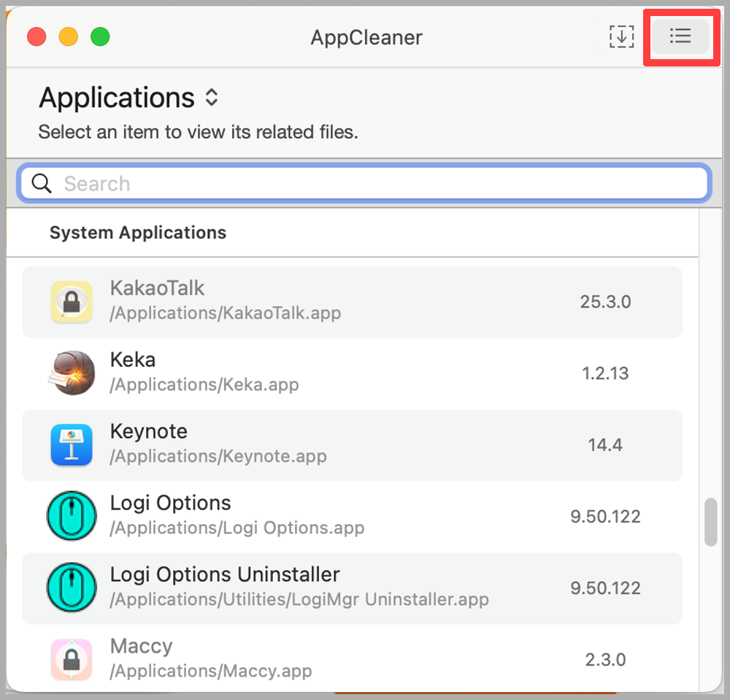Click Maccy version 2.3.0
The height and width of the screenshot is (700, 730).
pyautogui.click(x=605, y=660)
